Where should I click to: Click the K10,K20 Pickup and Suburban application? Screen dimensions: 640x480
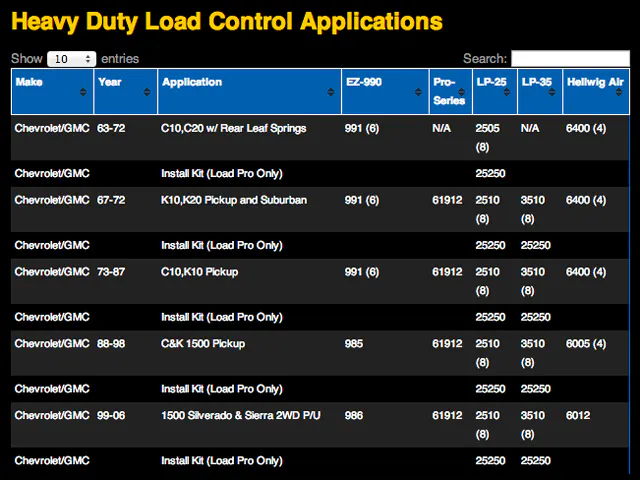click(234, 201)
